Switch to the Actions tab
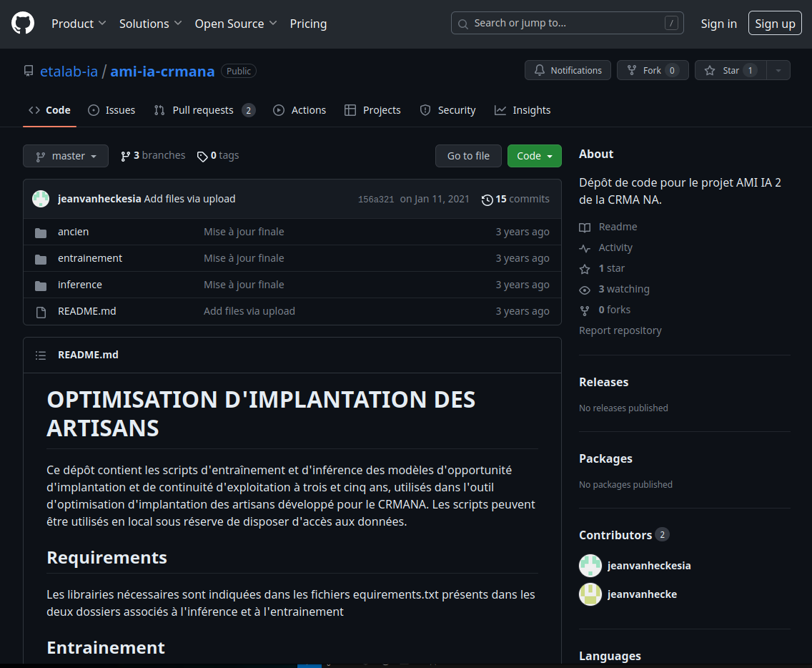812x668 pixels. pos(299,110)
